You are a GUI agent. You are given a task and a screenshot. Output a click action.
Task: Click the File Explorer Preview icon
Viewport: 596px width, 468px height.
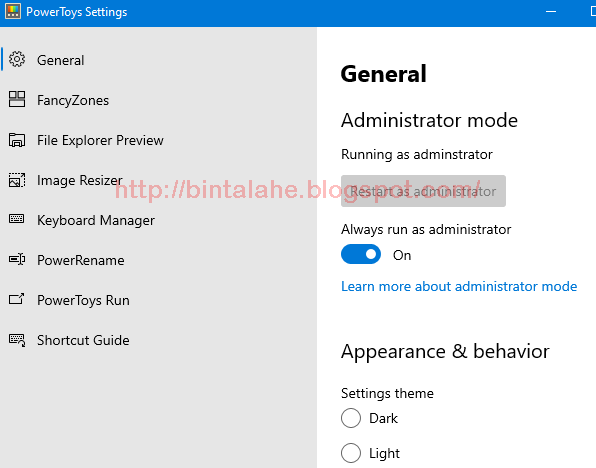tap(17, 140)
